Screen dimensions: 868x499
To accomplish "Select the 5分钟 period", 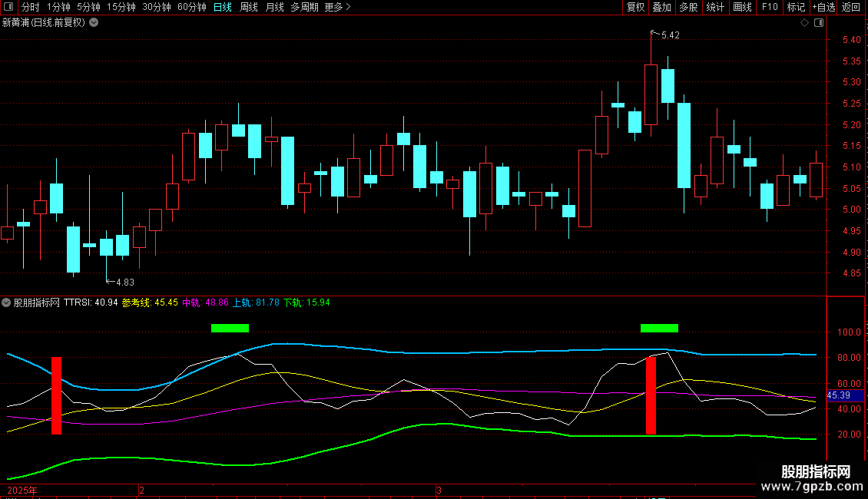I will (88, 7).
